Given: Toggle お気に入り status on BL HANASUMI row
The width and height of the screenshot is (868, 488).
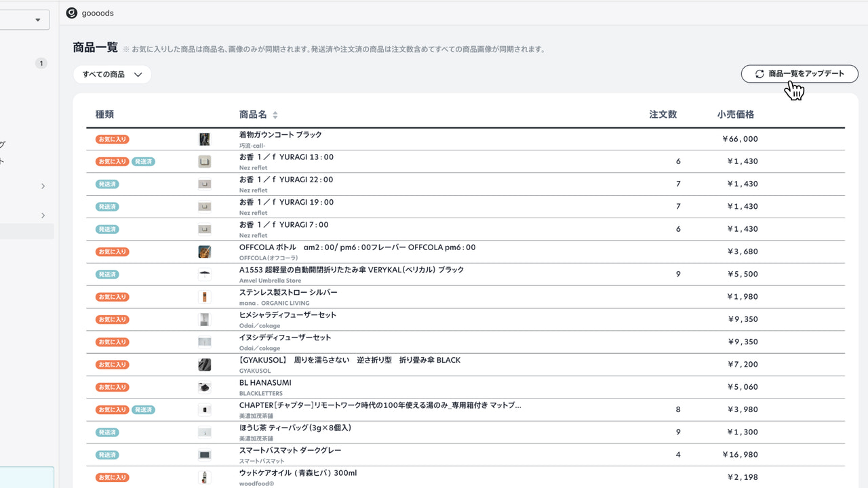Looking at the screenshot, I should click(111, 387).
